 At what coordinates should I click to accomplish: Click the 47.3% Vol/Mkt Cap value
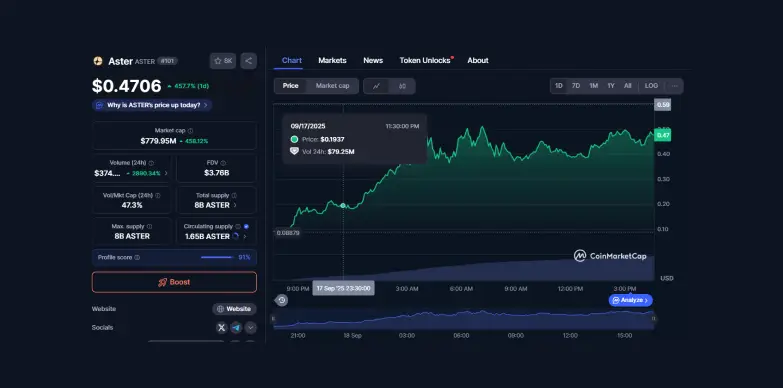(132, 205)
